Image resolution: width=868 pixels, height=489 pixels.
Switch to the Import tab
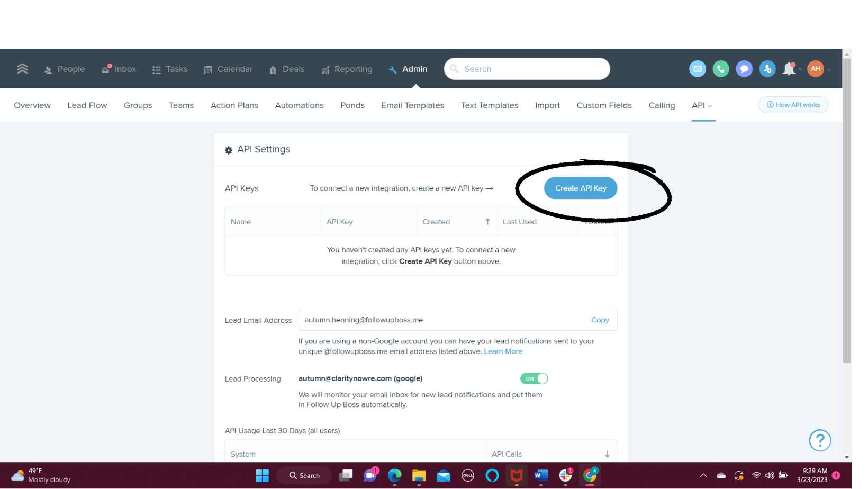(547, 105)
